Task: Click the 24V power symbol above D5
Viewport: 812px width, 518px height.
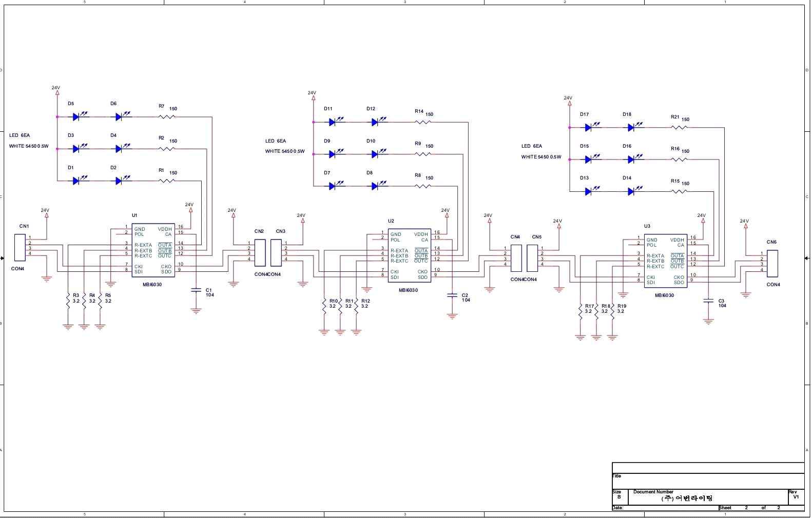Action: click(56, 90)
